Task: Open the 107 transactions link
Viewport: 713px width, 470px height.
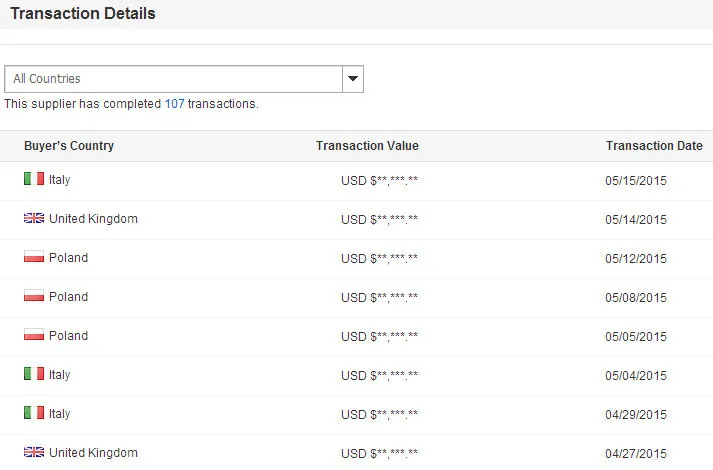Action: (174, 104)
